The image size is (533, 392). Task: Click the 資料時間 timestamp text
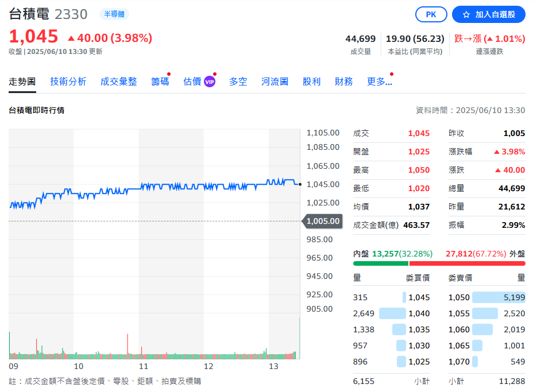[x=470, y=110]
